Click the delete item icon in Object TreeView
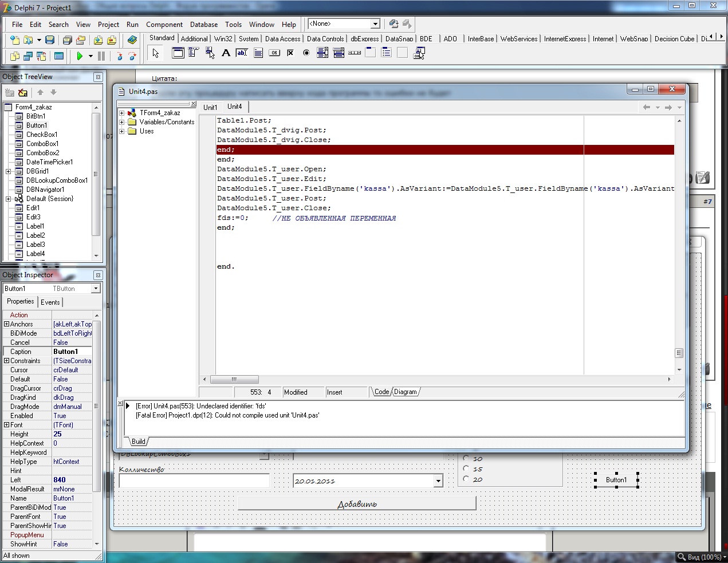 click(x=23, y=92)
